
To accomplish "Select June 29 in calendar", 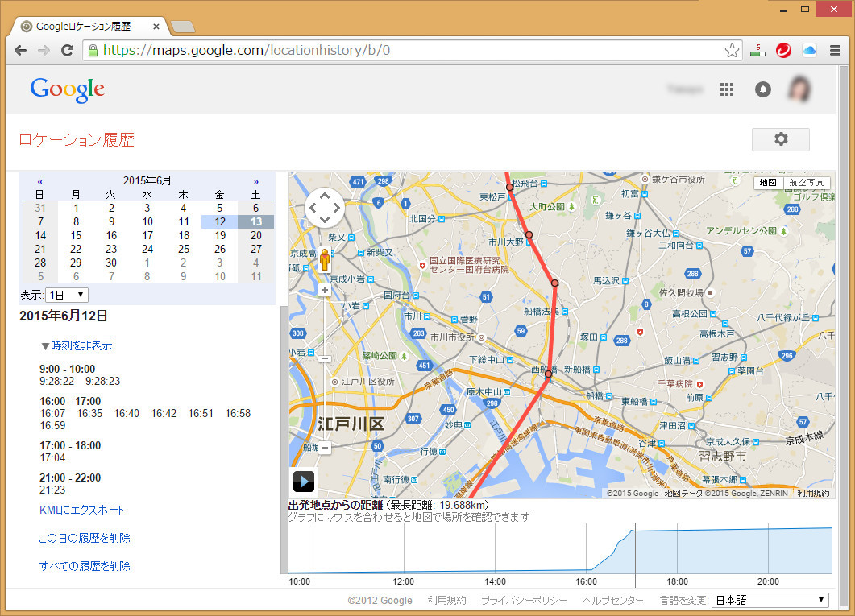I will pyautogui.click(x=76, y=263).
